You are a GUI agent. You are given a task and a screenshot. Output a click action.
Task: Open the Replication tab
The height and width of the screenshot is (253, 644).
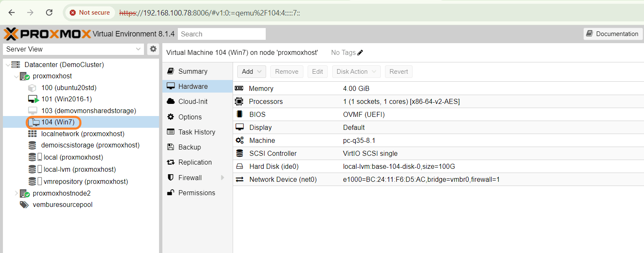coord(198,162)
